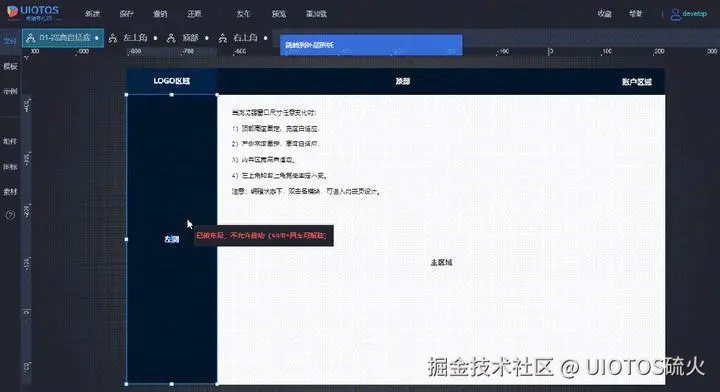Viewport: 720px width, 392px height.
Task: Click instruction line 3) in main area
Action: [264, 160]
